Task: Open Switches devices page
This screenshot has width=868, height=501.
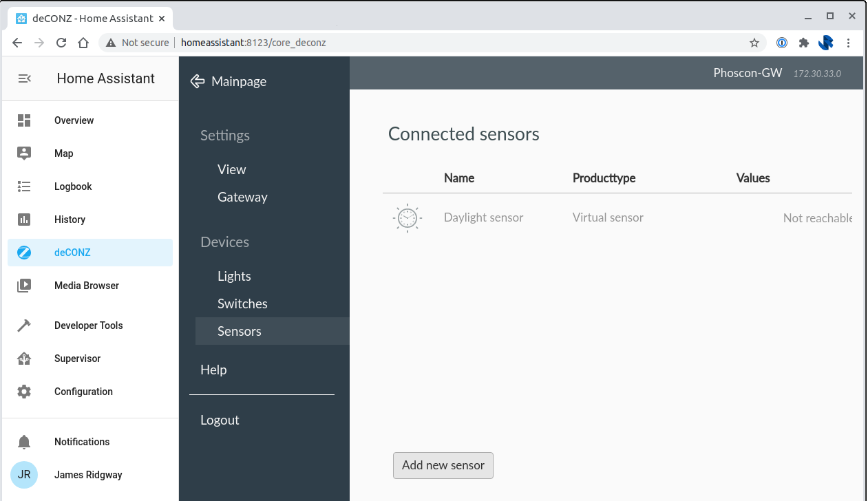Action: click(x=242, y=303)
